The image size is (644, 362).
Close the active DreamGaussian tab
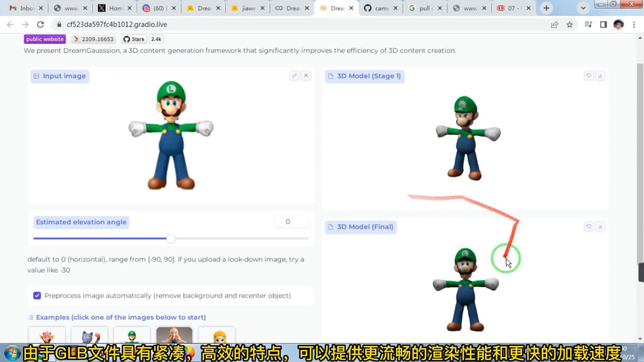(351, 8)
